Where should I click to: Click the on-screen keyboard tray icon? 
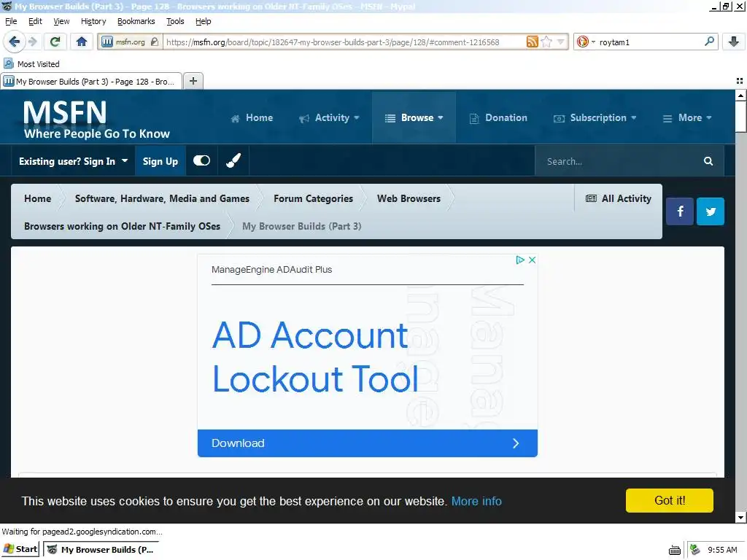(675, 551)
